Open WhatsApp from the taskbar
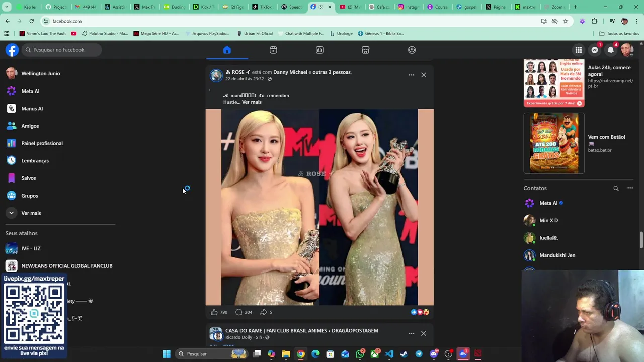The width and height of the screenshot is (644, 362). (360, 354)
